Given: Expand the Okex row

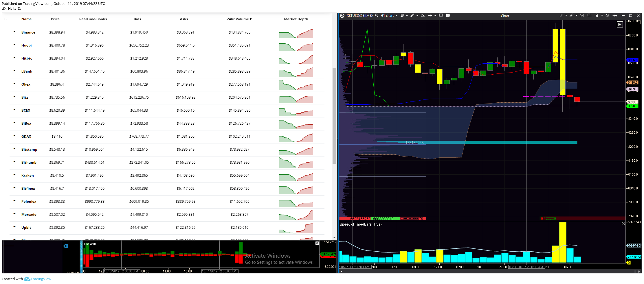Looking at the screenshot, I should click(14, 84).
